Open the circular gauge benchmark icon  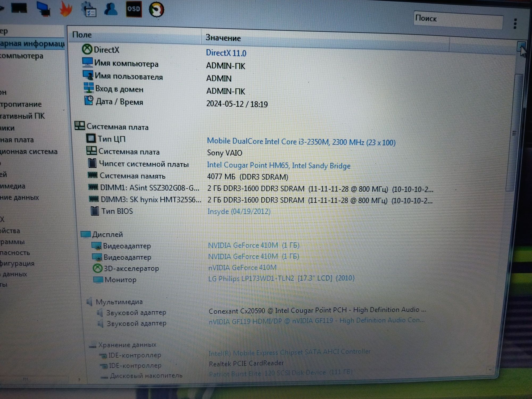pyautogui.click(x=156, y=10)
